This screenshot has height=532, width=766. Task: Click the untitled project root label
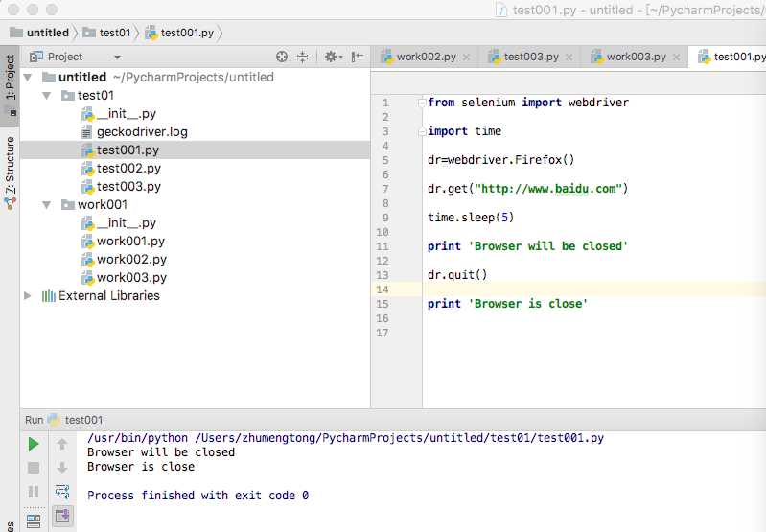(82, 78)
